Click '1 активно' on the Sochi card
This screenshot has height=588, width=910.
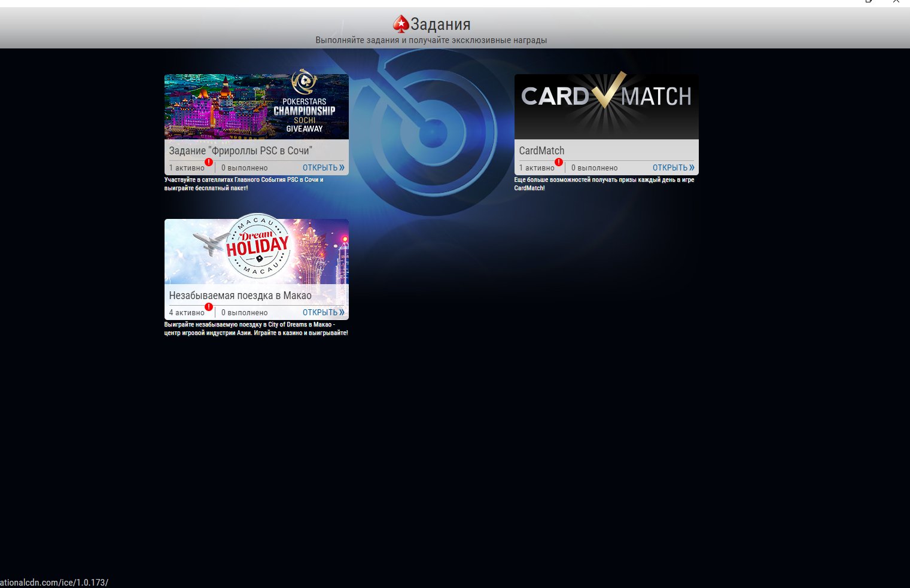pos(187,168)
